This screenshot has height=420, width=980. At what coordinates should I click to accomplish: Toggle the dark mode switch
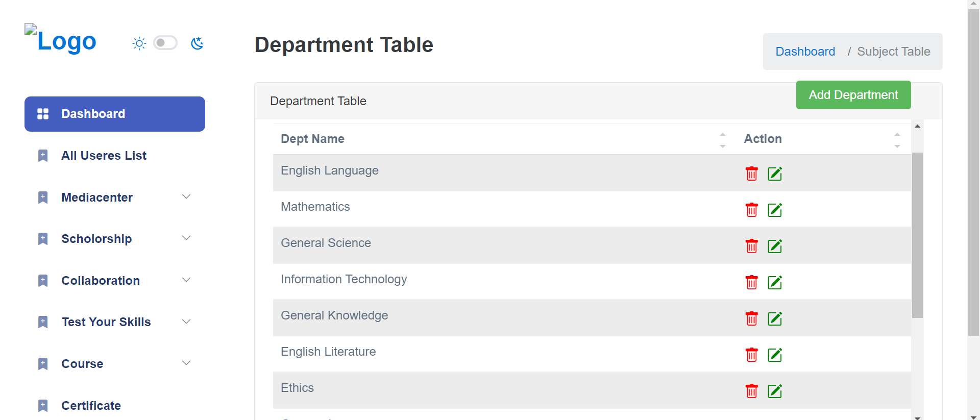pos(165,43)
